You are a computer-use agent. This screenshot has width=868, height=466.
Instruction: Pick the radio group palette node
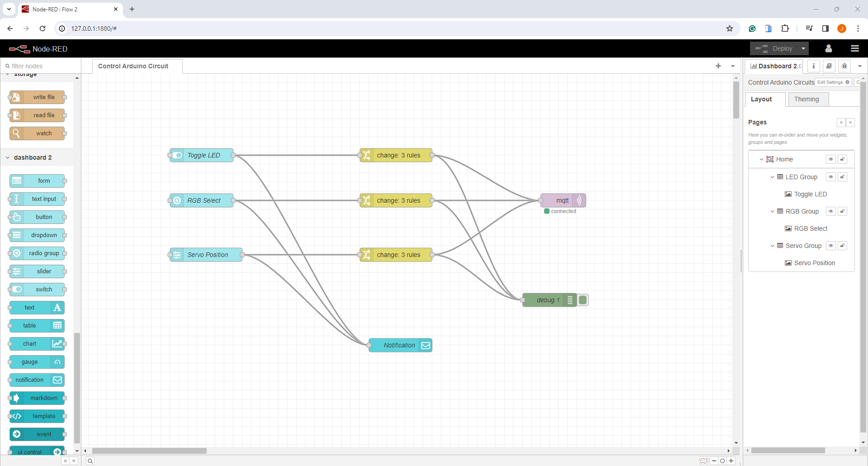(37, 253)
